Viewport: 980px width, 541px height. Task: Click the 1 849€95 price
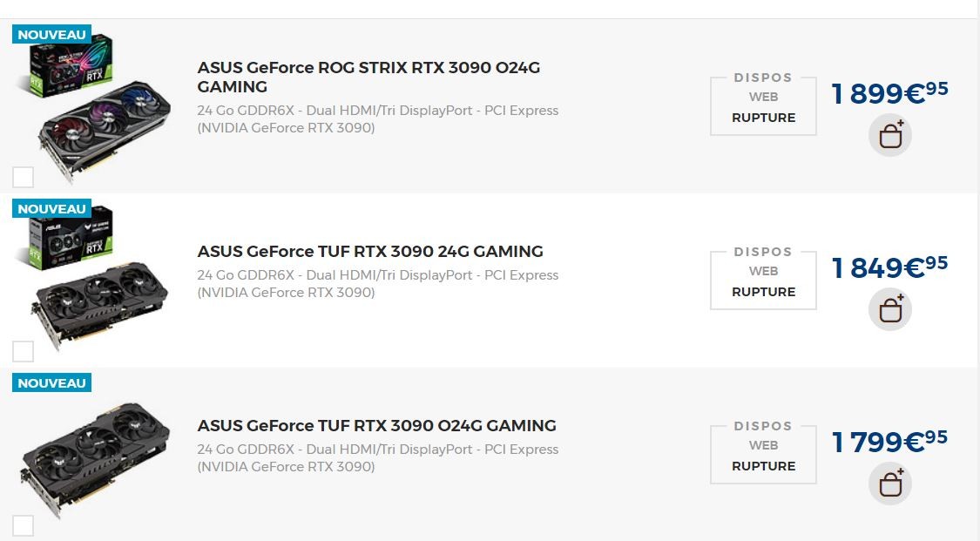click(x=889, y=267)
